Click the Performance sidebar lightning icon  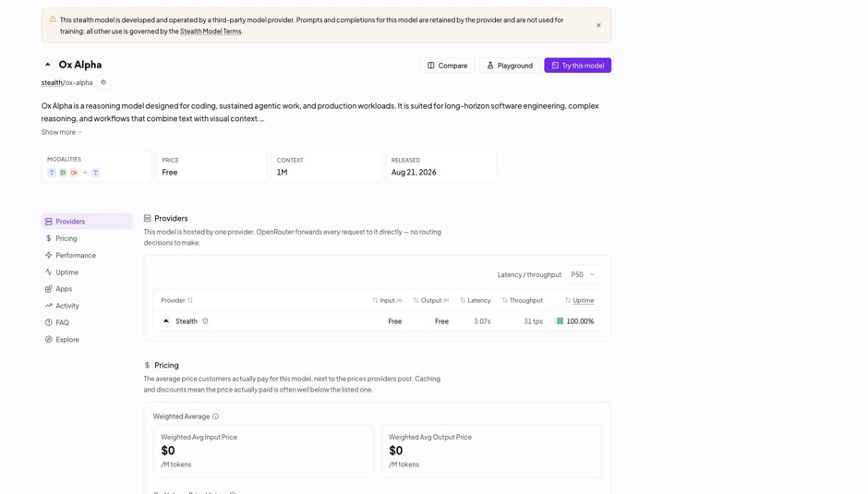tap(49, 255)
